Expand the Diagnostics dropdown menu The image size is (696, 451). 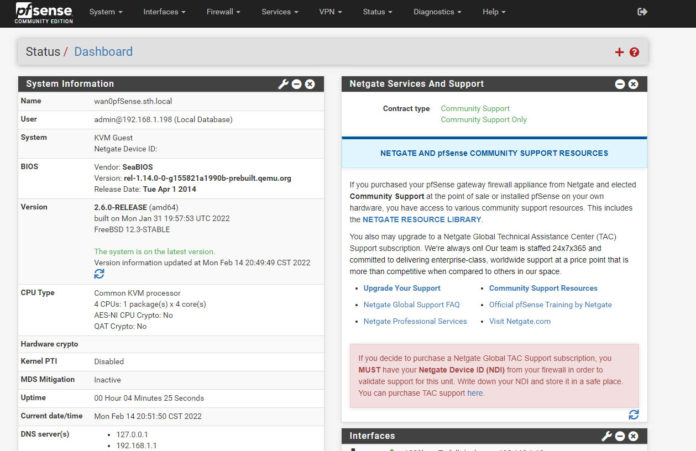tap(437, 12)
